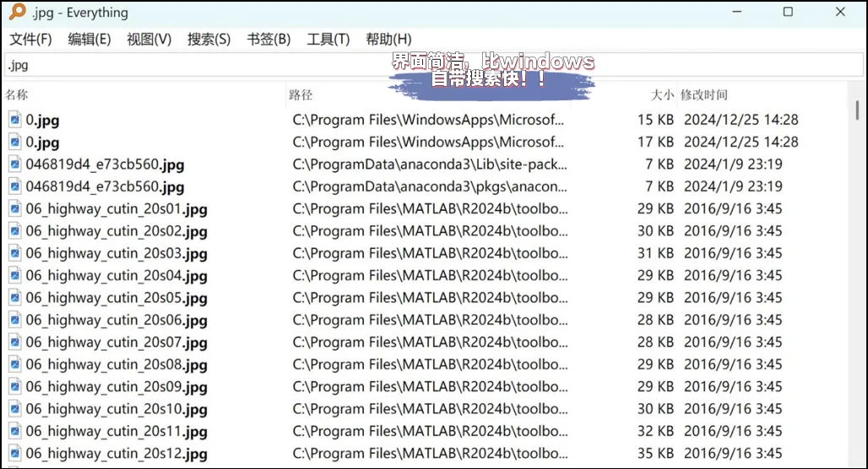Click the icon of 046819d4_e73cb560.jpg in site-packages
The image size is (868, 469).
click(x=15, y=164)
